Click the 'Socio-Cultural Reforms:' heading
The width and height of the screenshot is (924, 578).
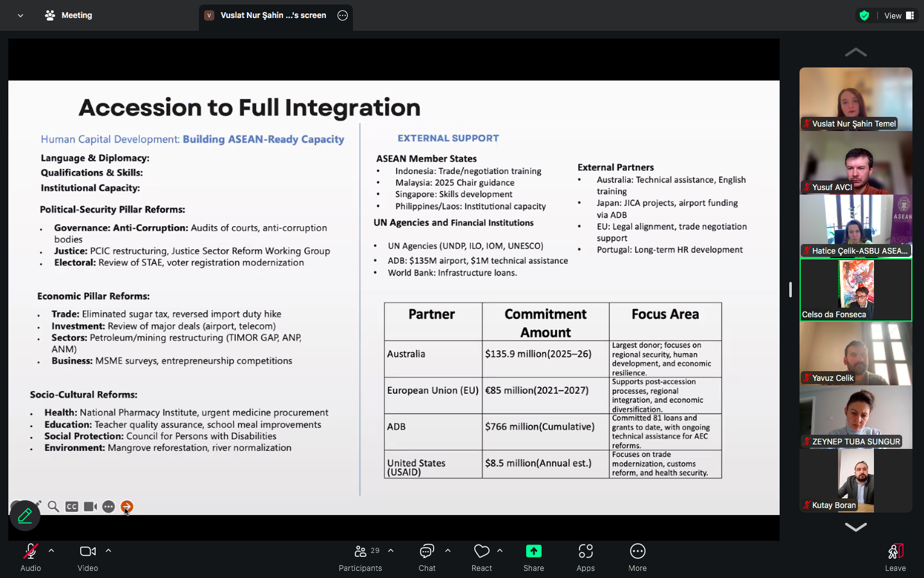(x=83, y=394)
